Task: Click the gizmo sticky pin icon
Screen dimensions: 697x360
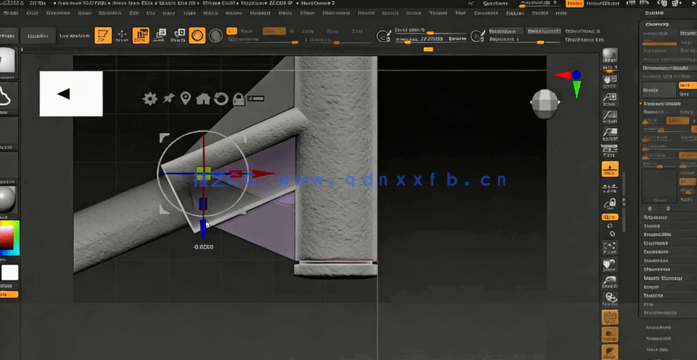Action: pos(168,99)
